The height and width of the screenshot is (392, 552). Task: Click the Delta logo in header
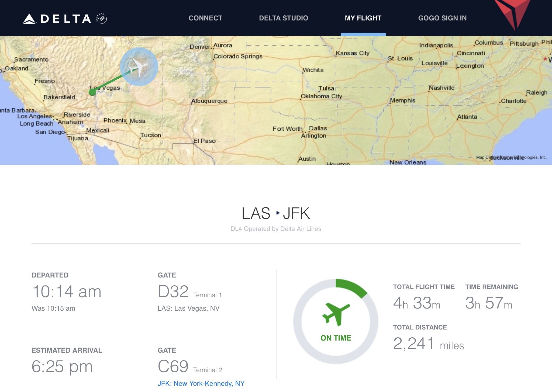click(57, 19)
